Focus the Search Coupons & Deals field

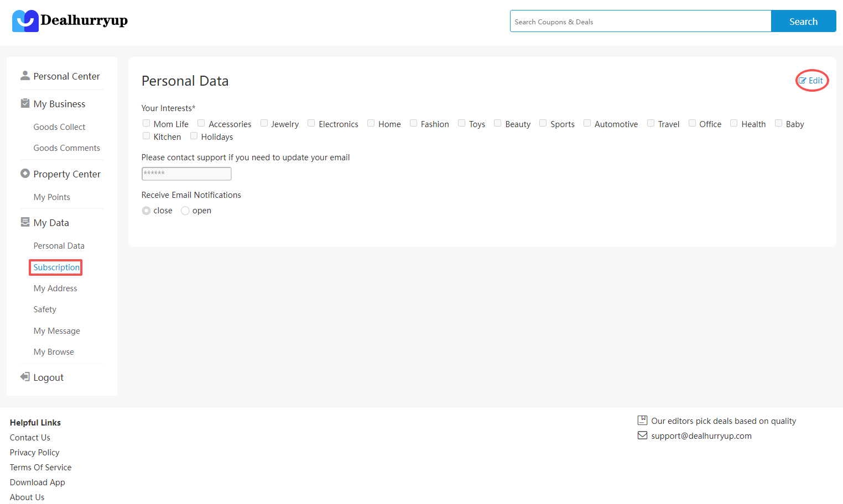[641, 21]
